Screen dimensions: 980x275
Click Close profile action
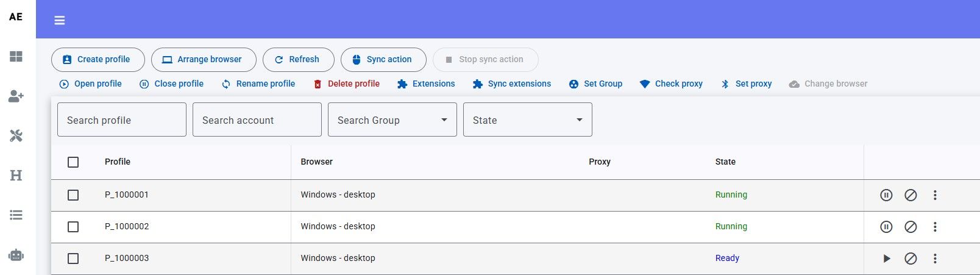pos(171,84)
